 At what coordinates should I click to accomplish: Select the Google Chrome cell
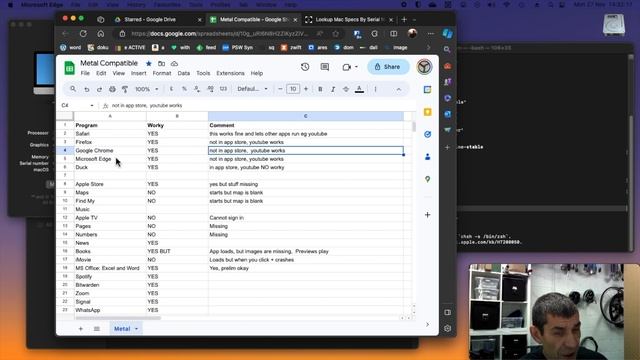[110, 151]
